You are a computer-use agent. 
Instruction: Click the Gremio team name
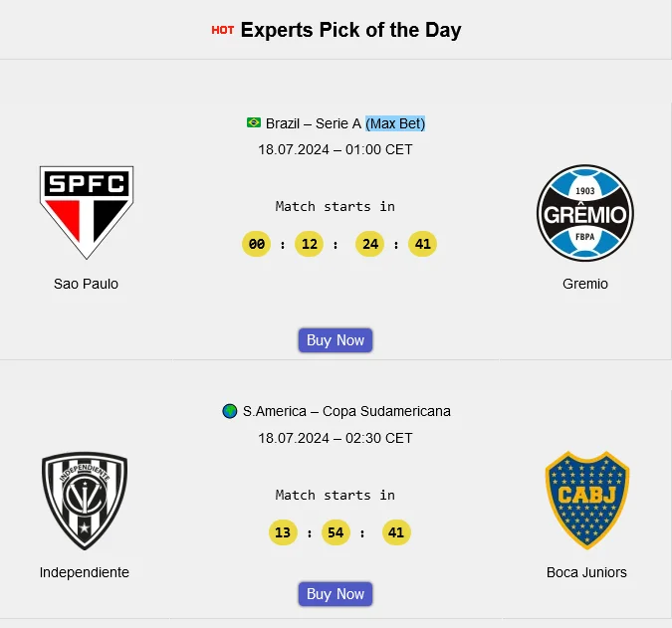click(x=585, y=284)
